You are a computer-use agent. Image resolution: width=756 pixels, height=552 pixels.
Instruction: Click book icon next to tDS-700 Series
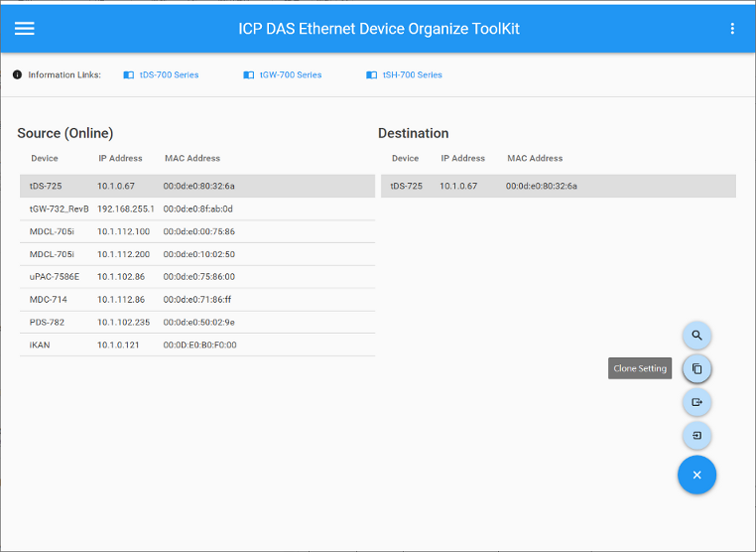point(128,74)
